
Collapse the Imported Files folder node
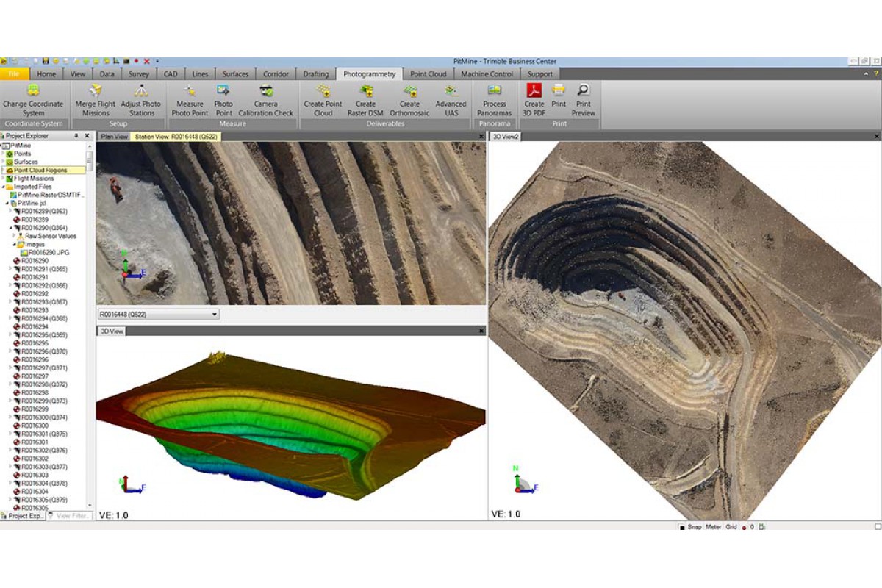tap(3, 187)
